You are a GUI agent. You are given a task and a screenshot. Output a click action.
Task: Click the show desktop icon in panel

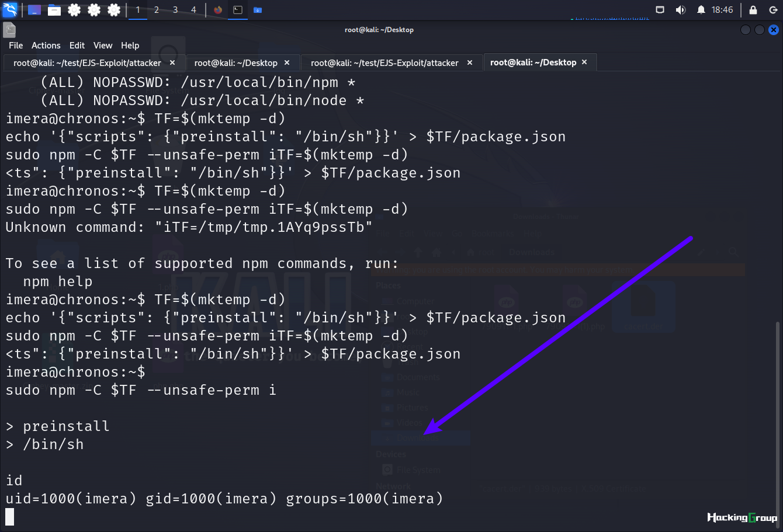[34, 10]
